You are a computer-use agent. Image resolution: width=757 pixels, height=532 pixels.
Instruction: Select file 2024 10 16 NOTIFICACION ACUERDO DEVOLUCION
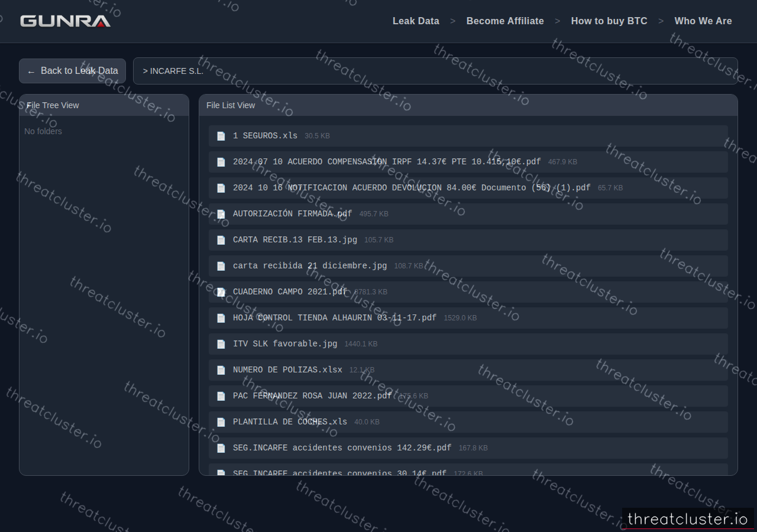pyautogui.click(x=412, y=188)
